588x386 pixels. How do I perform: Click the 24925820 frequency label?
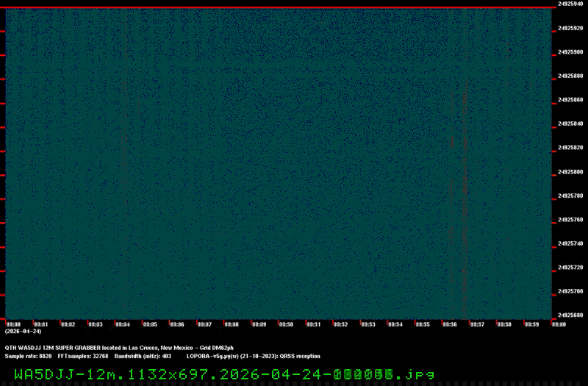tap(570, 148)
